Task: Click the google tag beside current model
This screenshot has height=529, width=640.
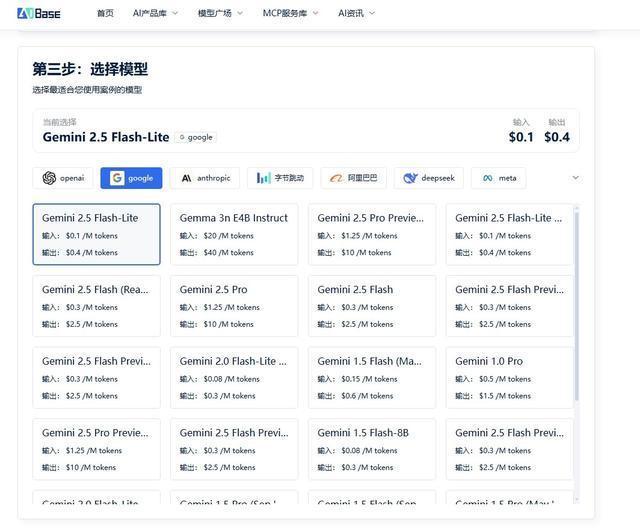Action: click(196, 138)
